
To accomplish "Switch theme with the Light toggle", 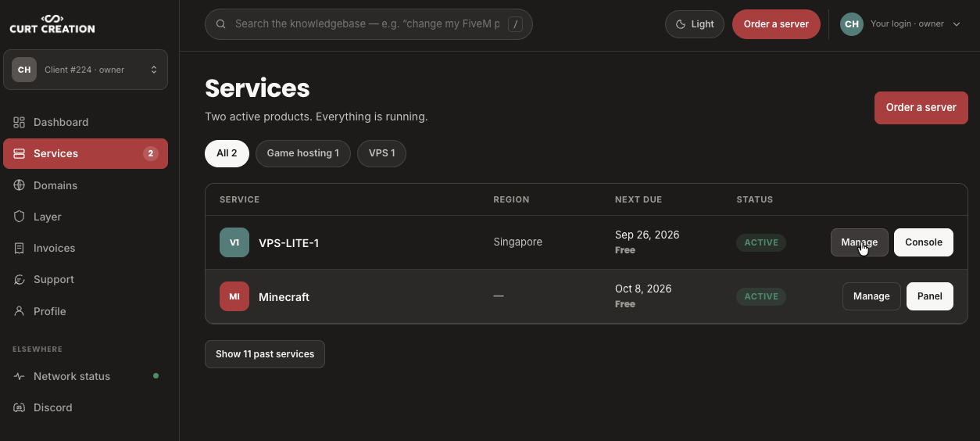I will tap(695, 24).
